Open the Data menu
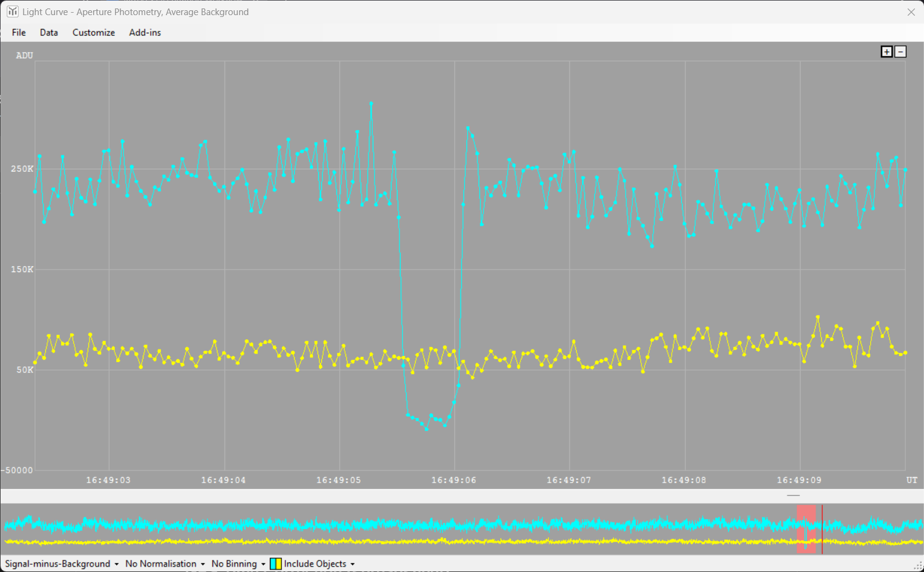924x572 pixels. 49,33
